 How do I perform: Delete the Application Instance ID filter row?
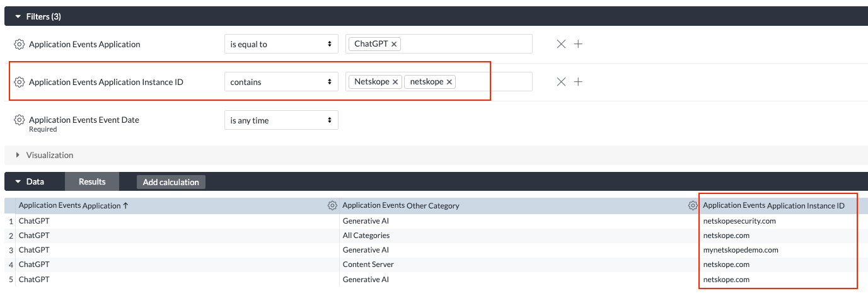coord(561,82)
